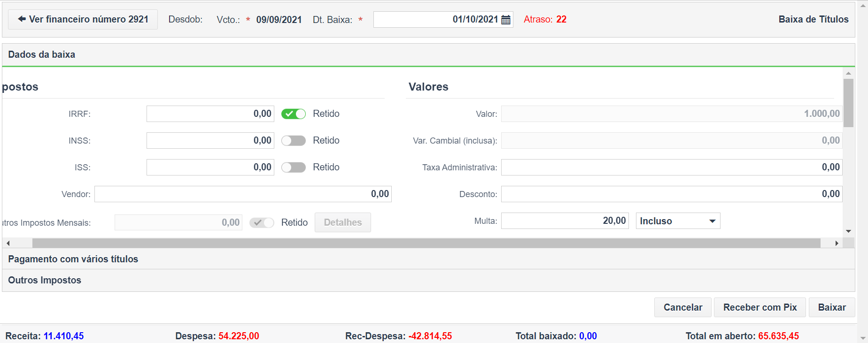Click the Multa amount field
868x343 pixels.
[565, 221]
